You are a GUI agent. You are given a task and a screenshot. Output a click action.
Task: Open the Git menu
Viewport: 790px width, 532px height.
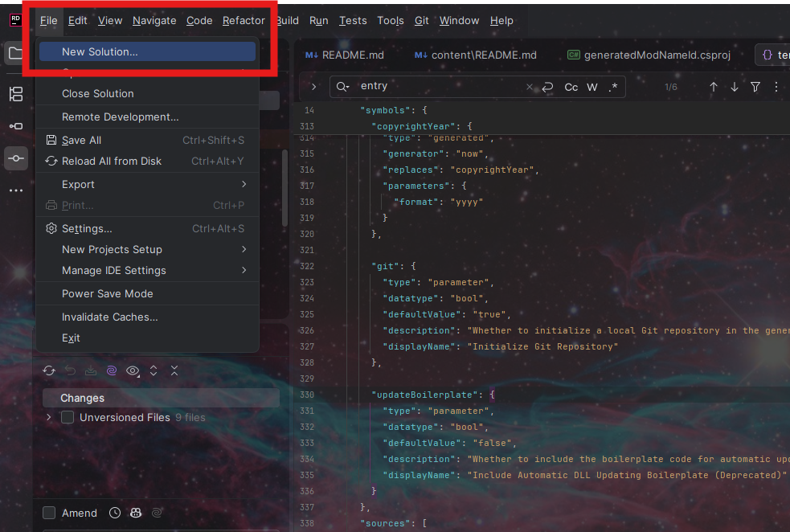[421, 21]
